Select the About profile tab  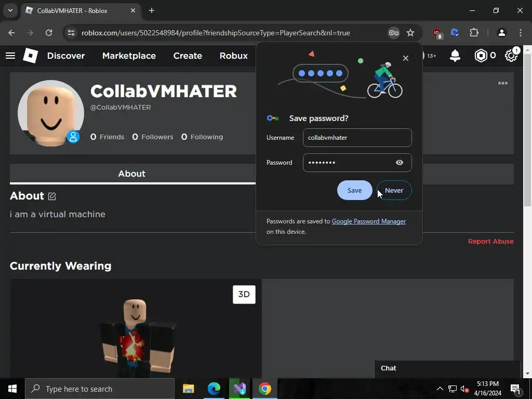[x=132, y=174]
